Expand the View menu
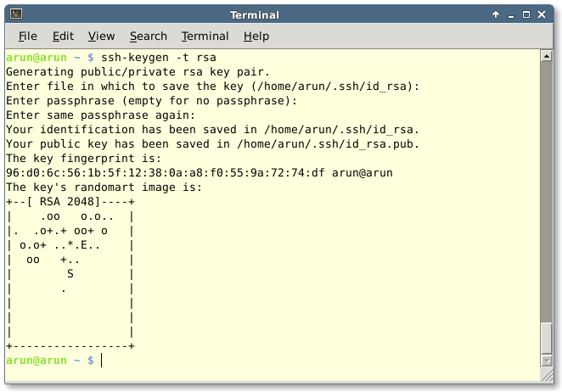 tap(101, 36)
